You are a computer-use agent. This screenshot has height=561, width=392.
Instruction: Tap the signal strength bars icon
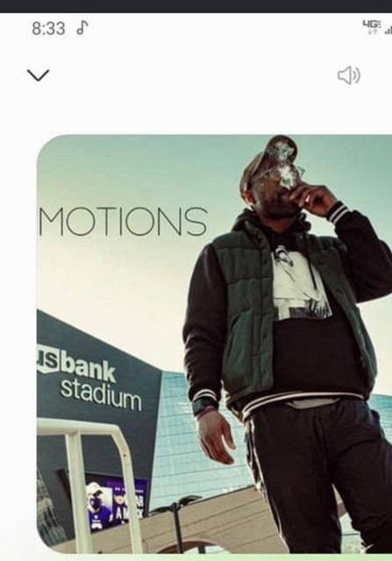click(x=388, y=30)
